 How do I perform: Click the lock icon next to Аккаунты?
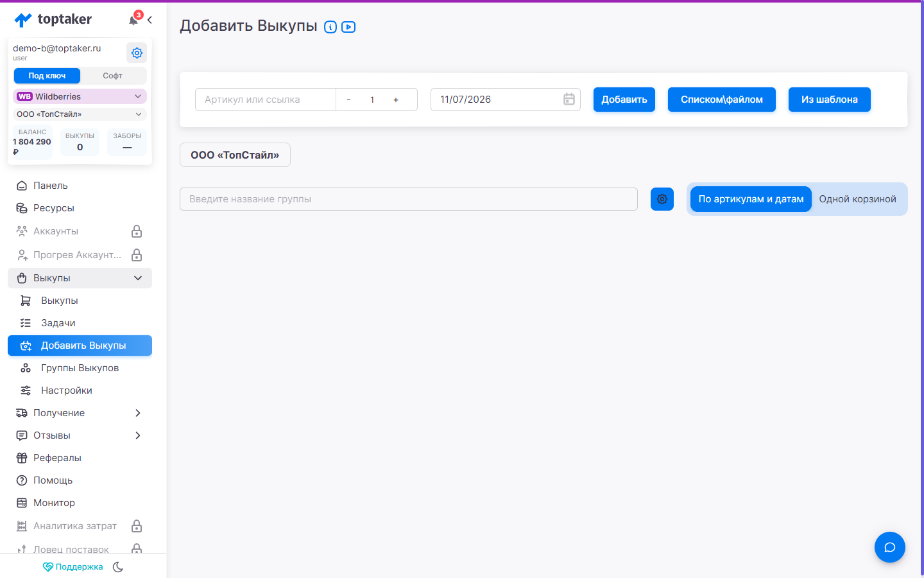tap(137, 231)
